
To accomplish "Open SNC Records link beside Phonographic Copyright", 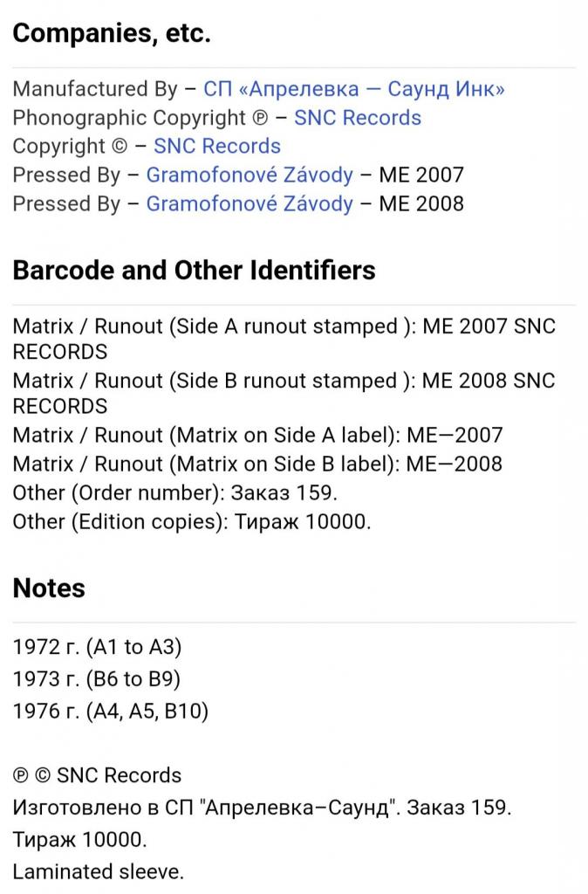I will tap(358, 118).
